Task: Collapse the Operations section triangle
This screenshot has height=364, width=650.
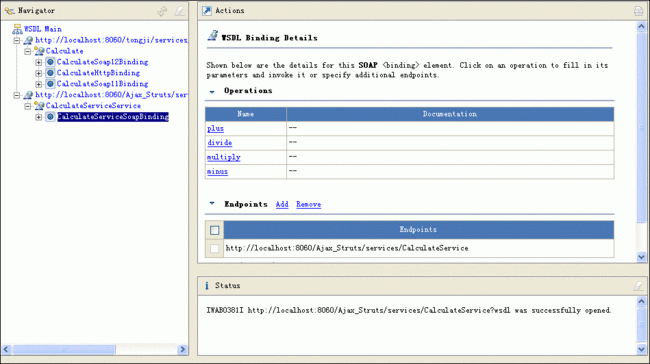Action: 212,92
